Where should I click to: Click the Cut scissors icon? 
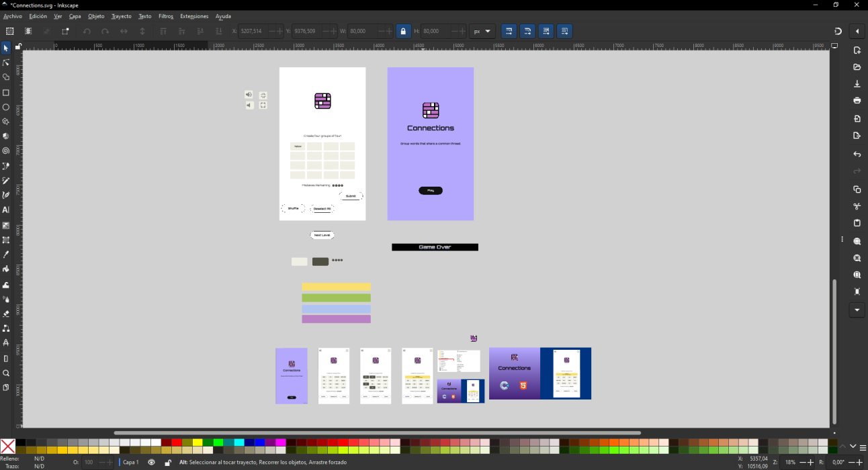[x=857, y=206]
